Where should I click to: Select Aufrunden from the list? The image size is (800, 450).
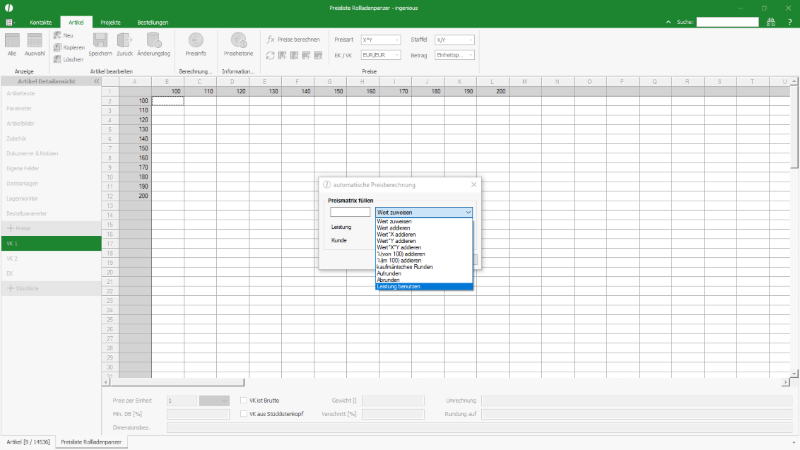pos(424,273)
